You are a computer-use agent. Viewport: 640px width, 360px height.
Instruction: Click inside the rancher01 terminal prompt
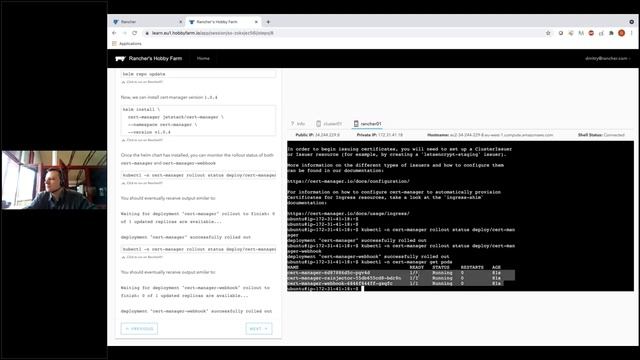362,289
